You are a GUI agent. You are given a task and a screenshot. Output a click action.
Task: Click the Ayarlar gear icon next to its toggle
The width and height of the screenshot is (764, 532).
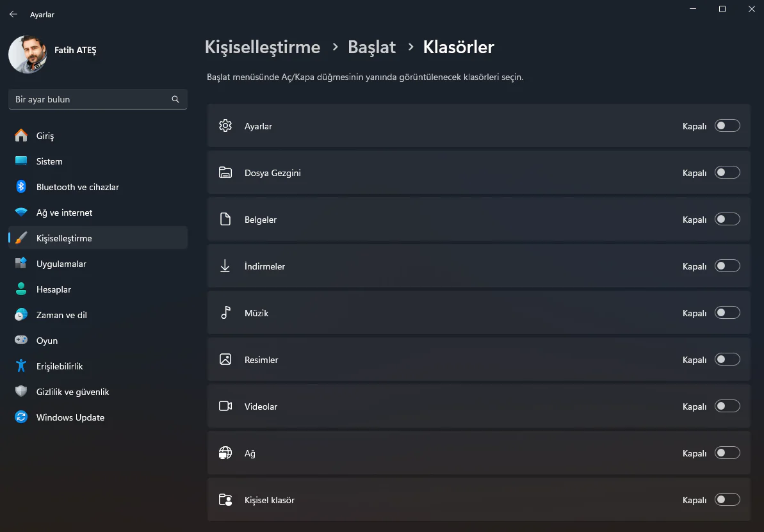click(225, 125)
